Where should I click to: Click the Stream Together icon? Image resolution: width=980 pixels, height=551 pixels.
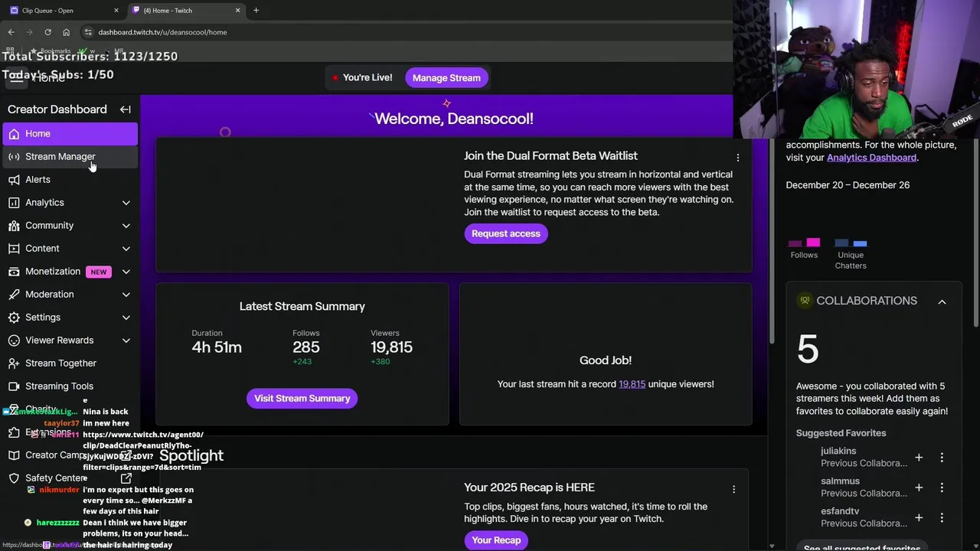14,364
